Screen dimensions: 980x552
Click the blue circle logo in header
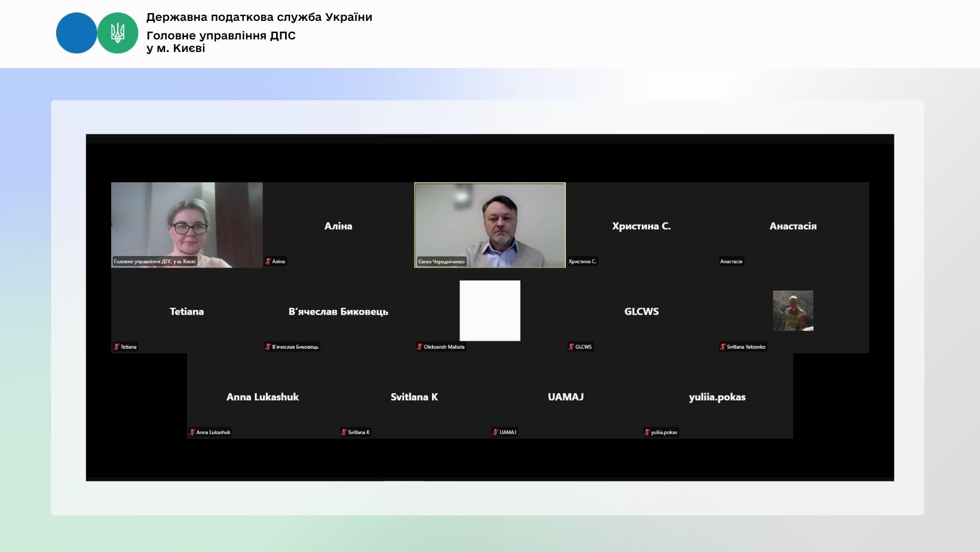pos(76,33)
